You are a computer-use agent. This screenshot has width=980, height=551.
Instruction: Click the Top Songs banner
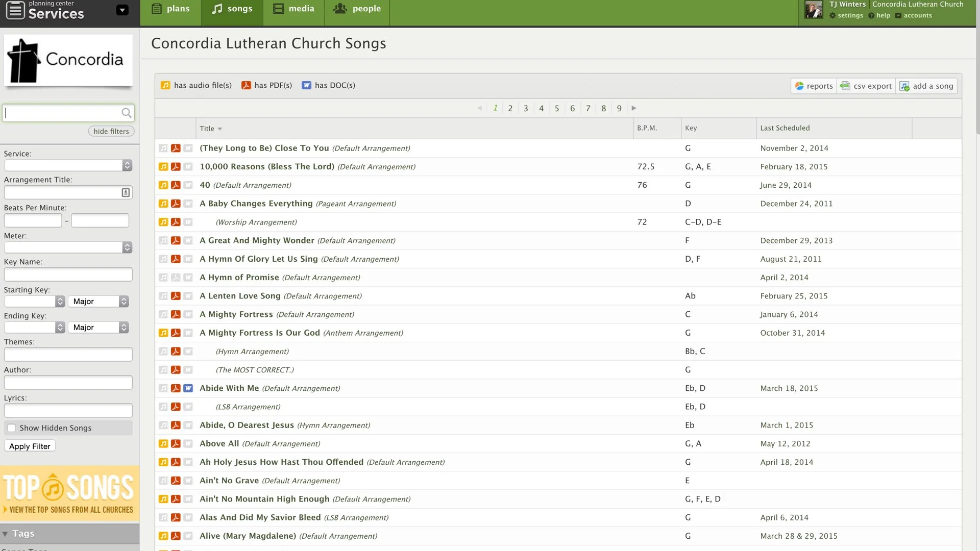(69, 493)
